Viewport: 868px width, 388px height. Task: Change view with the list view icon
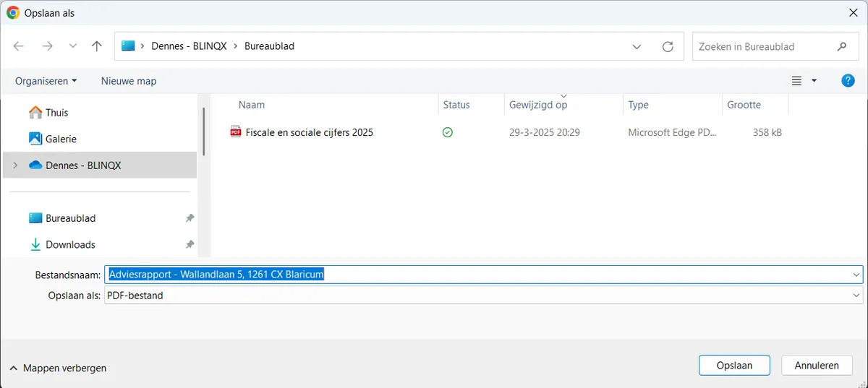tap(796, 81)
